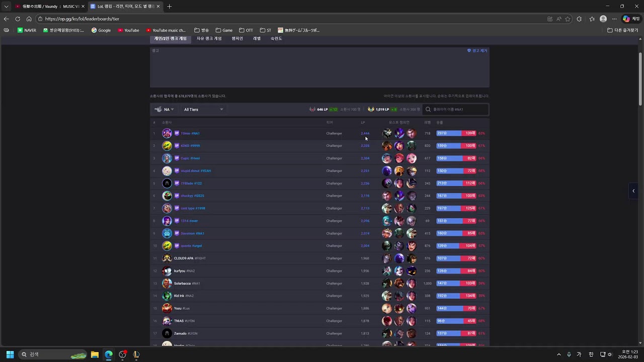This screenshot has width=644, height=362.
Task: Click the first most-played champion icon for T0mio
Action: click(387, 133)
